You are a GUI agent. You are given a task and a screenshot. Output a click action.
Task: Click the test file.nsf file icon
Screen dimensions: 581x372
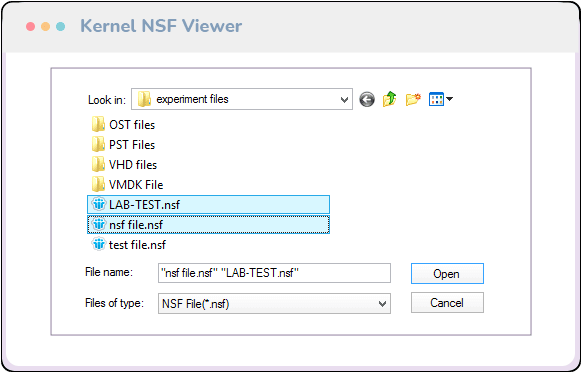99,244
